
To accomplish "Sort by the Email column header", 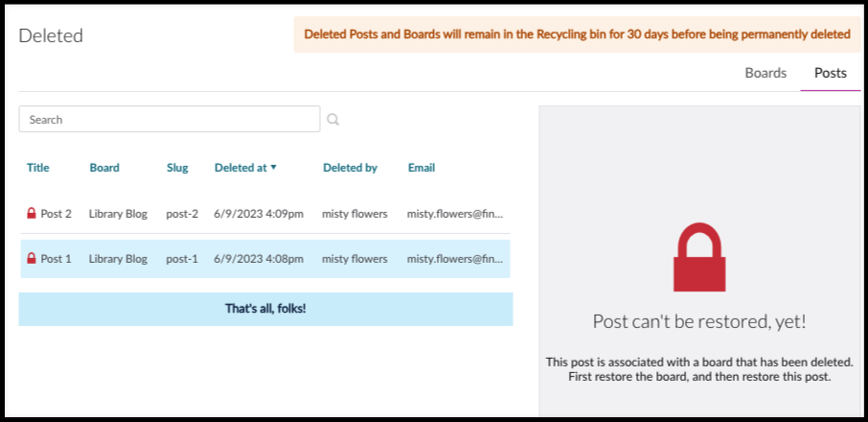I will pyautogui.click(x=422, y=168).
